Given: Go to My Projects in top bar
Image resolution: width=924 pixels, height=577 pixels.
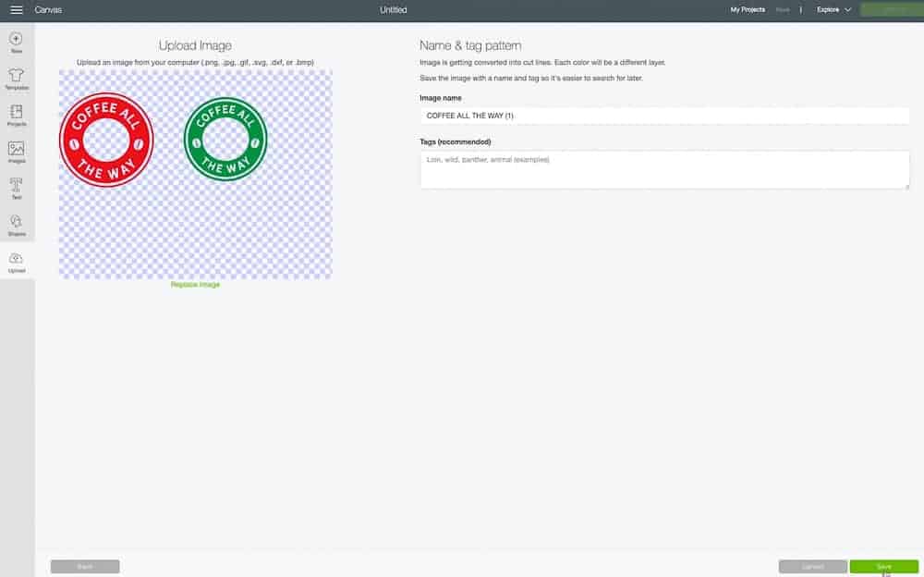Looking at the screenshot, I should (748, 10).
